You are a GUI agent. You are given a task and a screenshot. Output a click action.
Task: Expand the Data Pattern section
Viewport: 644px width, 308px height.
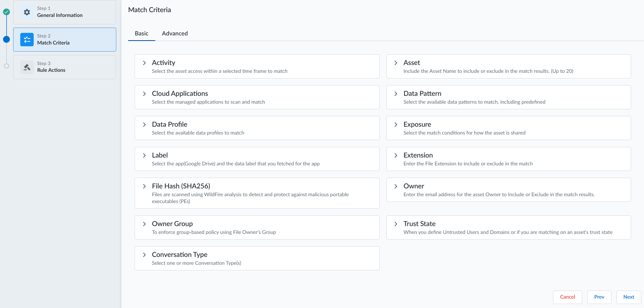coord(396,94)
